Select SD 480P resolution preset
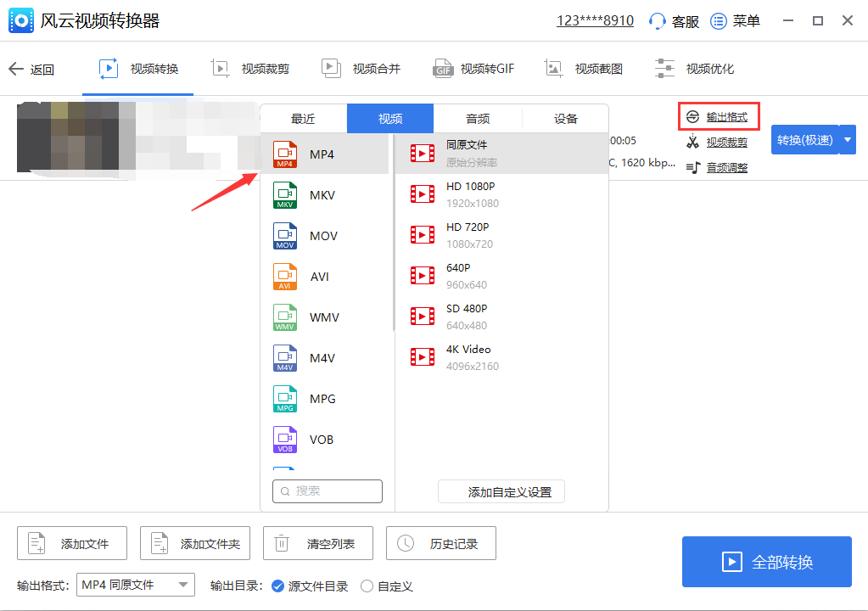The image size is (868, 611). (501, 317)
